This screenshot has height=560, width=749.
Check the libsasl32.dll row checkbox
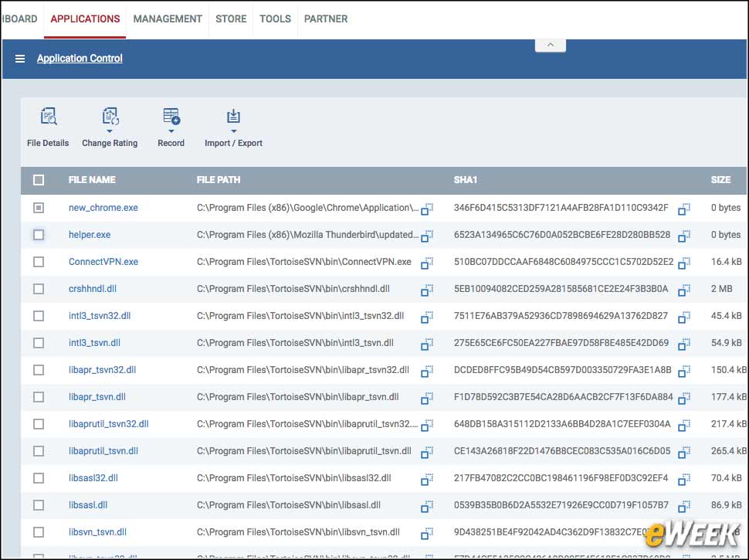point(39,478)
